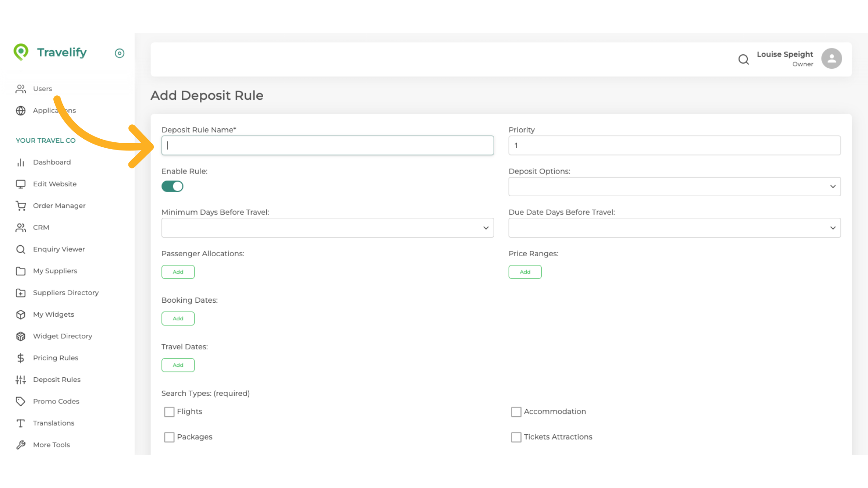The height and width of the screenshot is (488, 868).
Task: Add a Passenger Allocation
Action: click(x=178, y=272)
